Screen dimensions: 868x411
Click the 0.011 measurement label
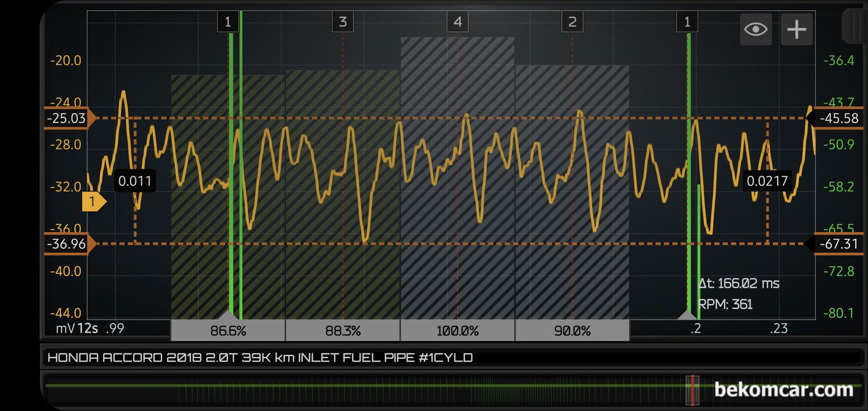pyautogui.click(x=135, y=181)
